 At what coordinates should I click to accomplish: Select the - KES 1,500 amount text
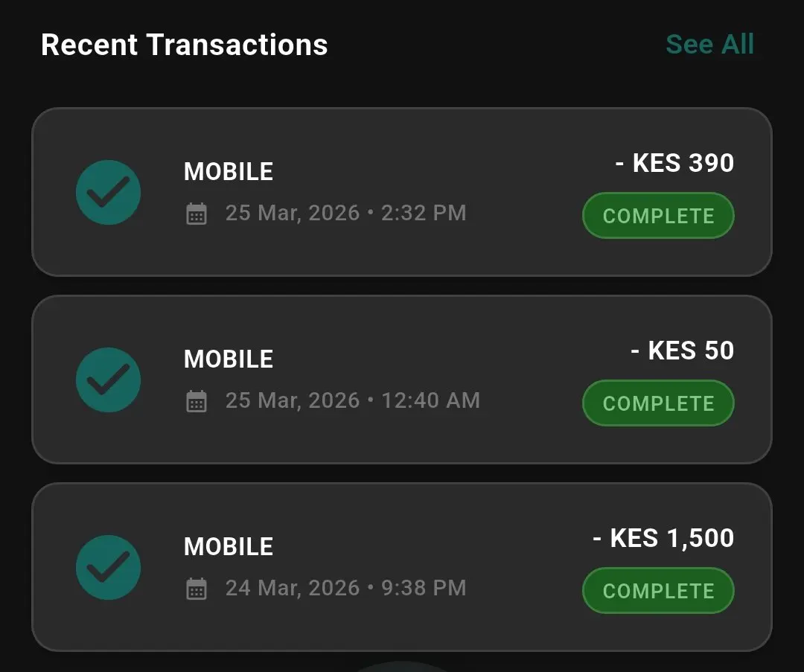663,538
